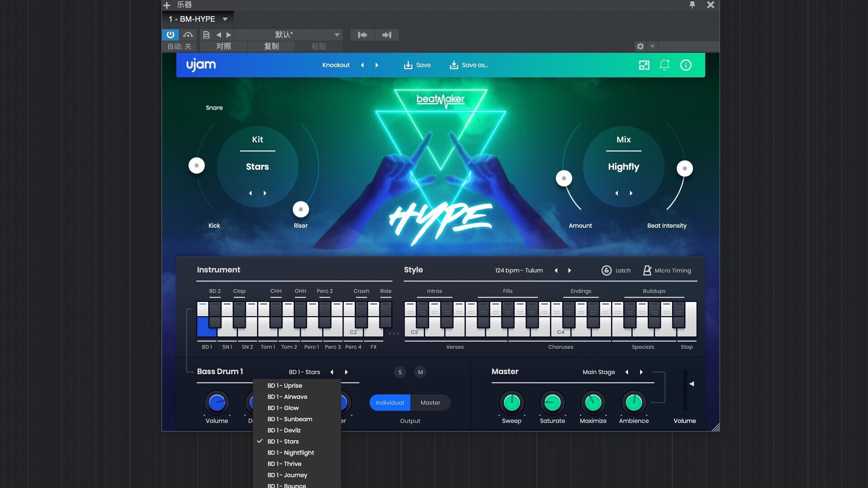The width and height of the screenshot is (868, 488).
Task: Select next ujam preset arrow
Action: 377,65
